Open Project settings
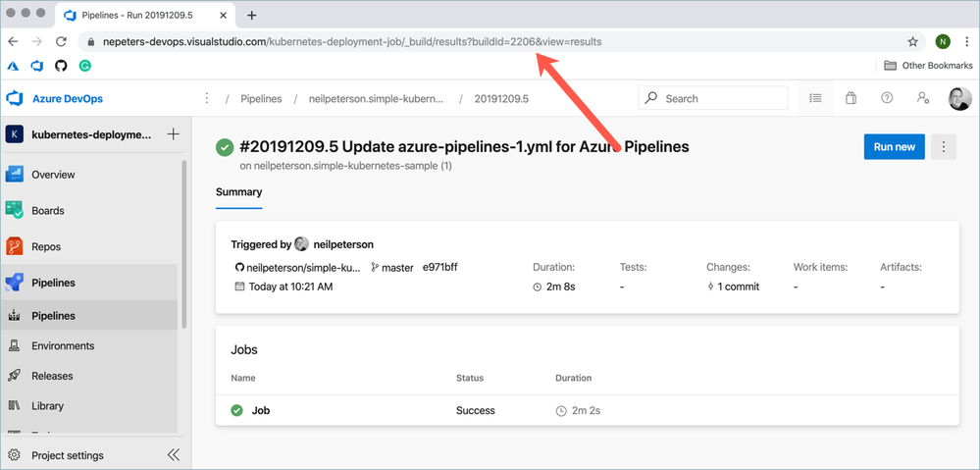The image size is (980, 470). [x=67, y=455]
